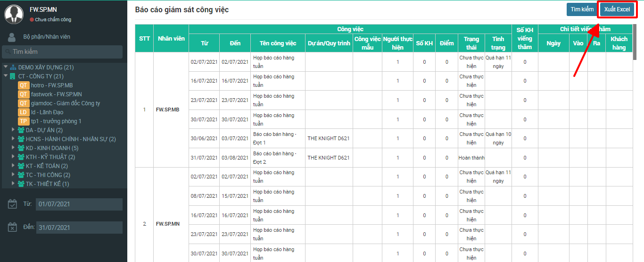Click the group icon of KD - KINH DOANH
Image resolution: width=644 pixels, height=262 pixels.
pos(21,148)
